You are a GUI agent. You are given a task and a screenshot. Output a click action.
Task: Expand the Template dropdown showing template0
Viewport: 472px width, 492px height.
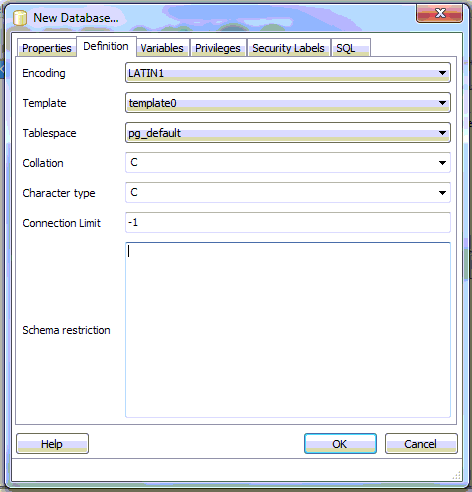tap(288, 103)
